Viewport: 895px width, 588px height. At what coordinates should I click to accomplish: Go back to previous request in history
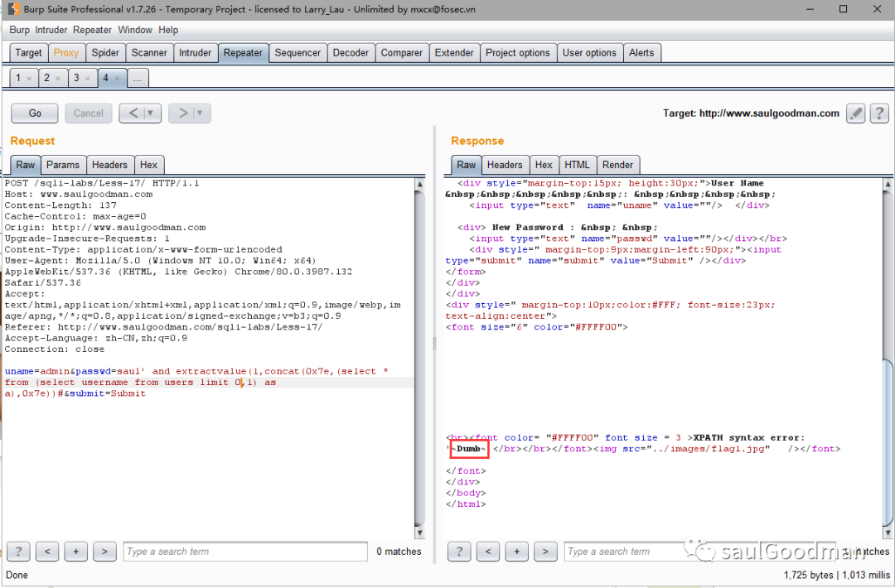click(133, 113)
